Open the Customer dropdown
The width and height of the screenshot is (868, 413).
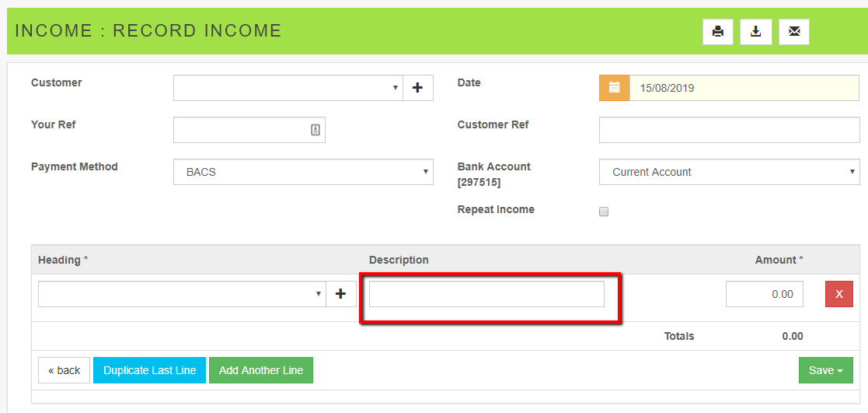288,88
